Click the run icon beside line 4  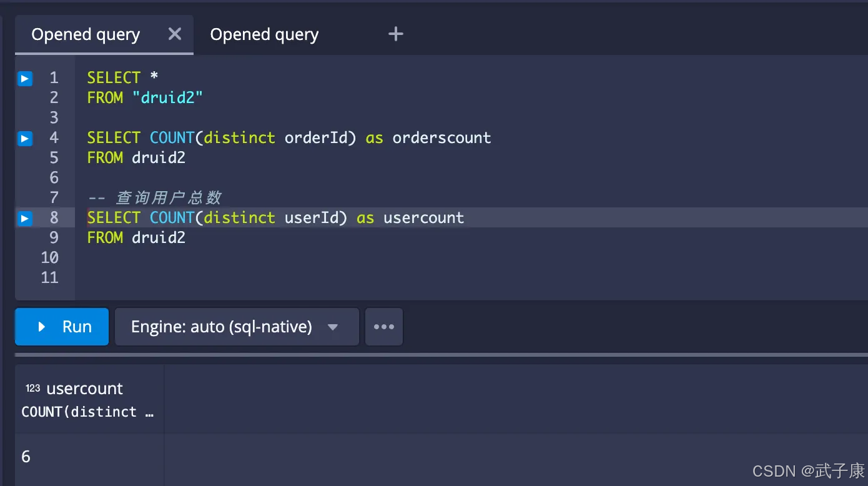point(24,138)
